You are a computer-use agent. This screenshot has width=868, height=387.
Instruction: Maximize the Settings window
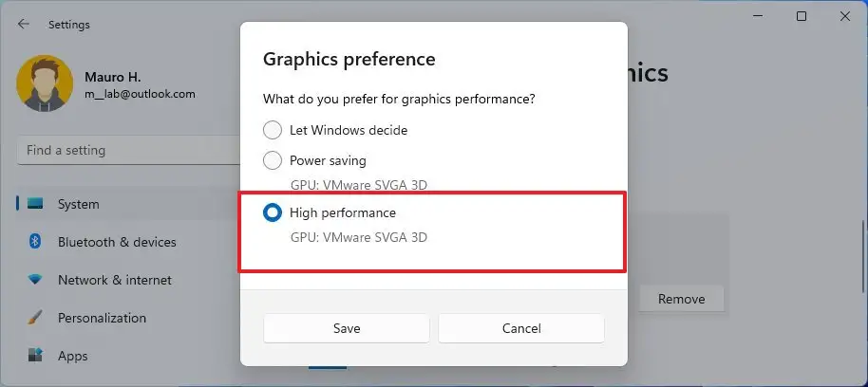(x=801, y=16)
